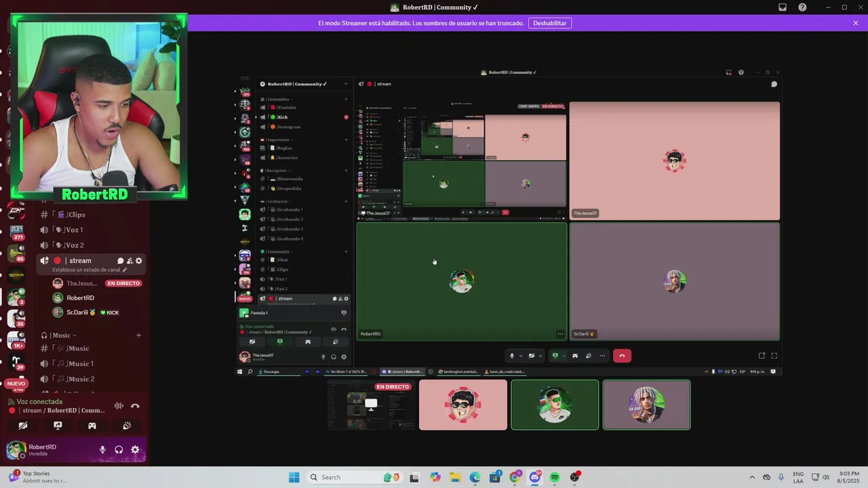Open camera options chevron in streamed call controls
Image resolution: width=868 pixels, height=488 pixels.
541,356
